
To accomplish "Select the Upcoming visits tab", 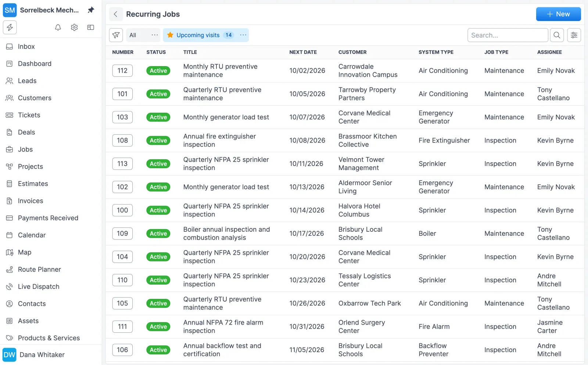I will pos(198,35).
